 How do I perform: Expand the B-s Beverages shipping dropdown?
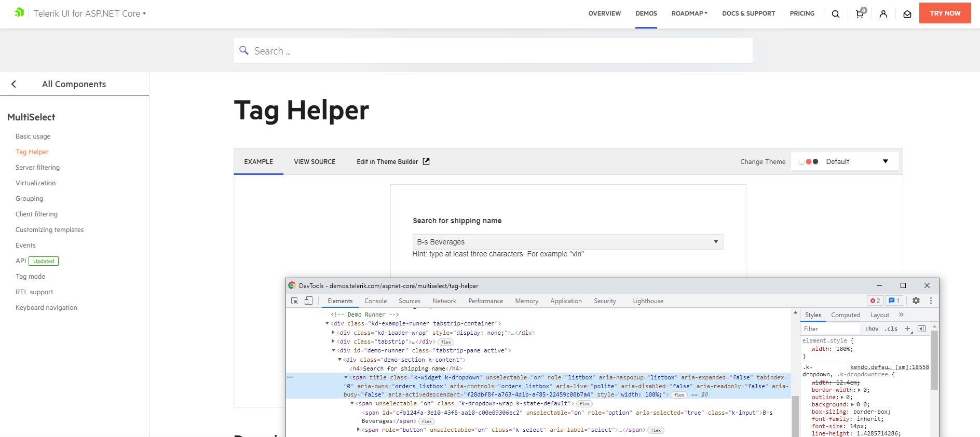point(716,242)
